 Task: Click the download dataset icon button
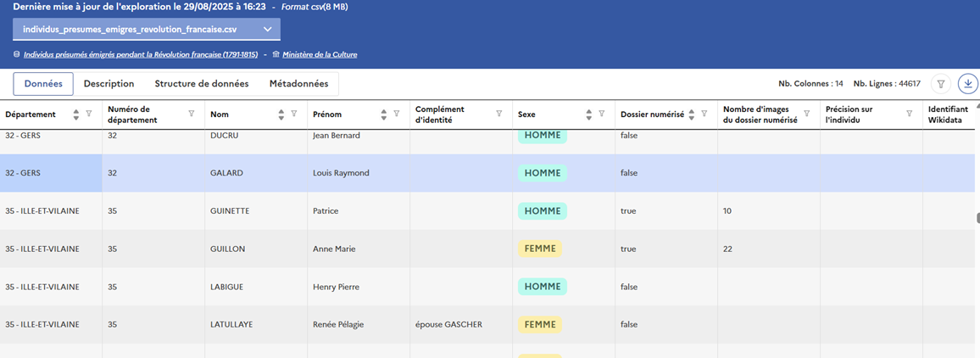click(x=967, y=84)
